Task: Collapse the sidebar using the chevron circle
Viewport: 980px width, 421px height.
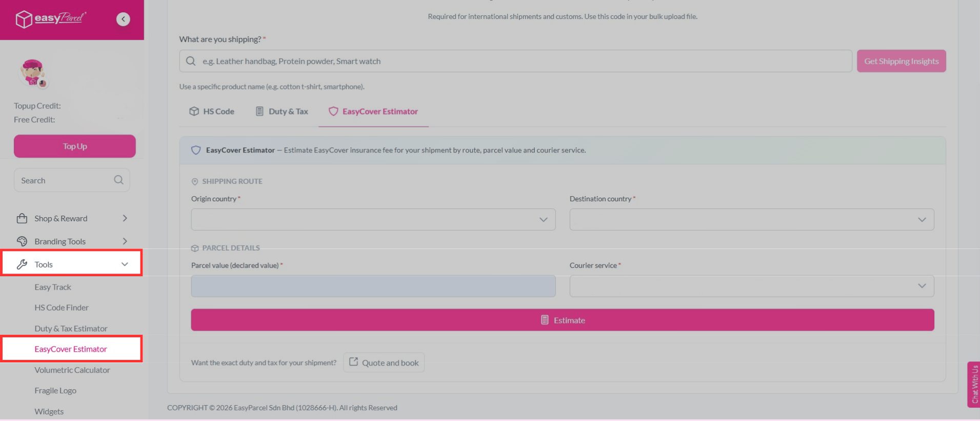Action: click(123, 19)
